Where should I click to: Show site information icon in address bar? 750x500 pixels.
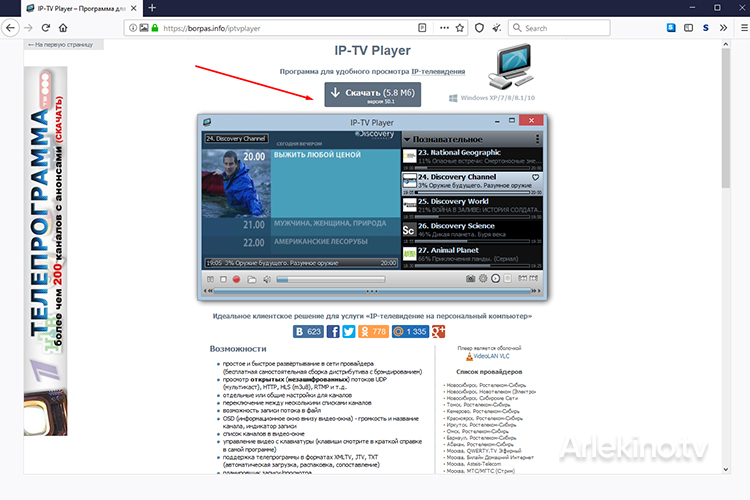pyautogui.click(x=133, y=28)
